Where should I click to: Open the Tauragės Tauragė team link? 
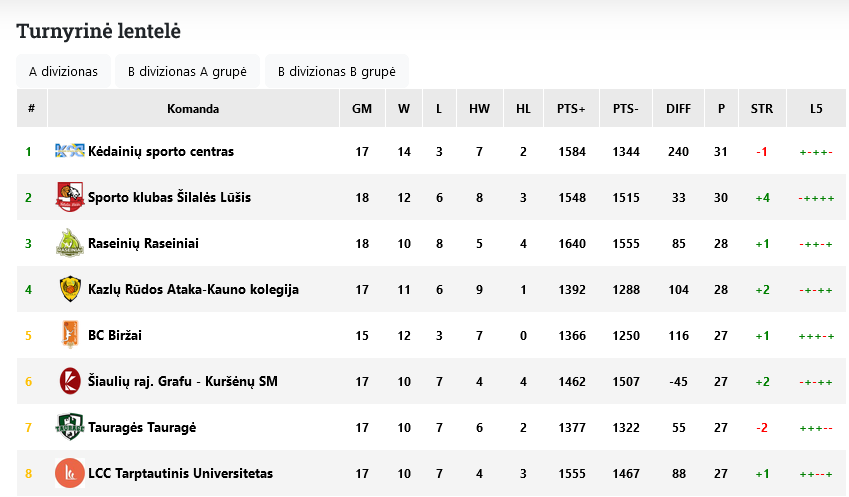coord(142,428)
